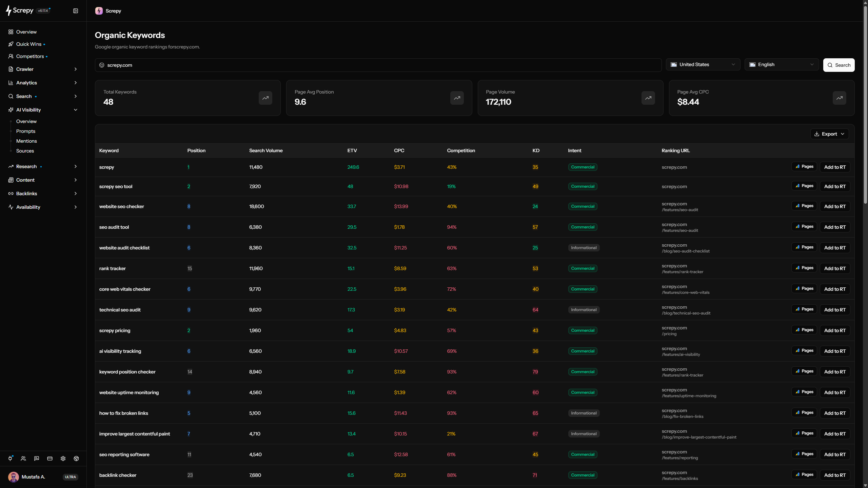Click Page Volume trend icon
Image resolution: width=868 pixels, height=488 pixels.
[x=648, y=98]
